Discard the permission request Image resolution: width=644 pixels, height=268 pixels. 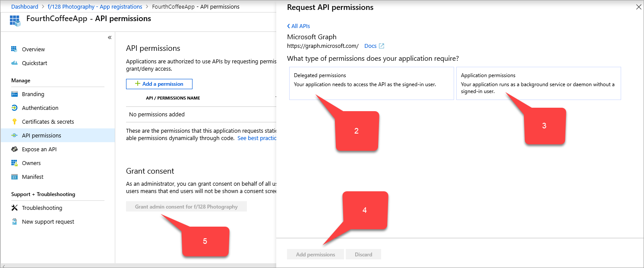[x=363, y=254]
